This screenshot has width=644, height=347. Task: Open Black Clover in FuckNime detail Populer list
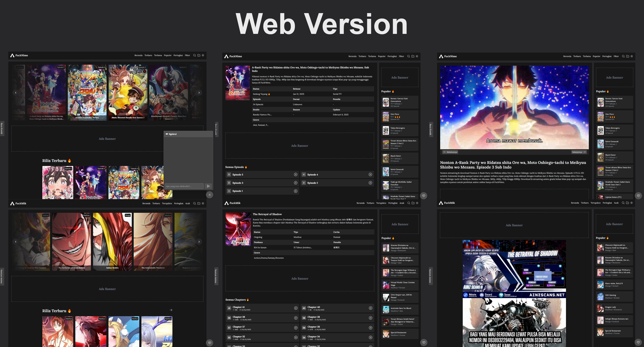pyautogui.click(x=400, y=158)
